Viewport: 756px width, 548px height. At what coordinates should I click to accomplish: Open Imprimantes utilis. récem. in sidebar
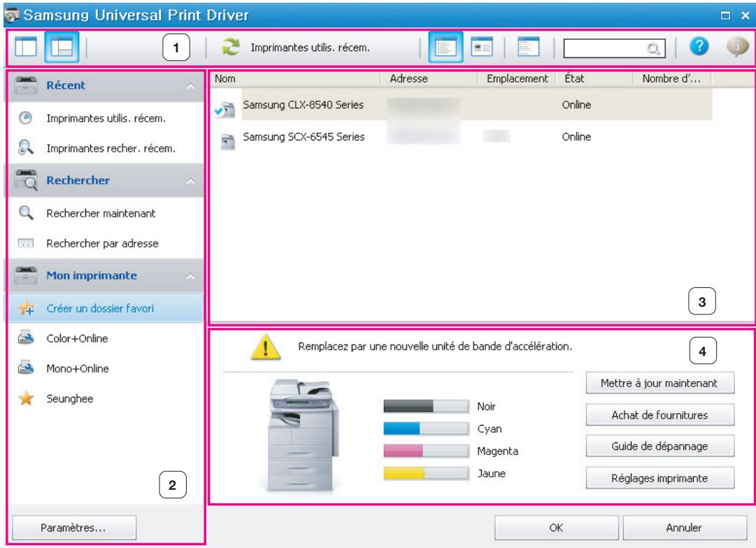(106, 118)
